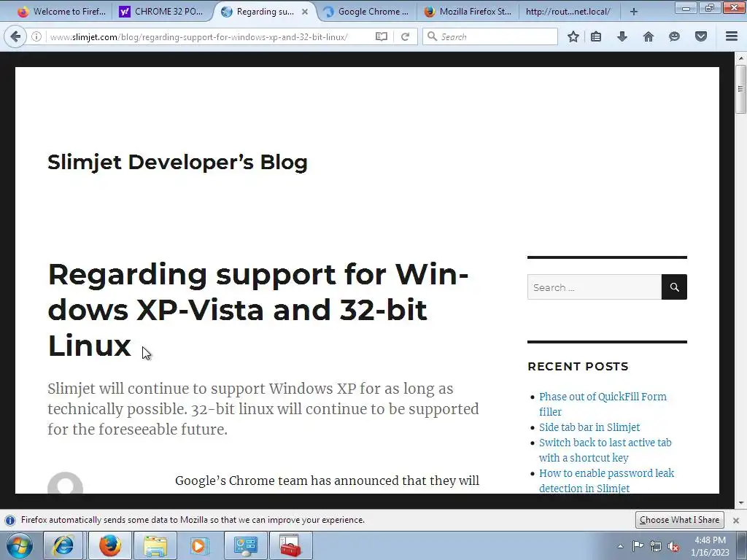Switch to Welcome to Firef... tab

(x=61, y=12)
